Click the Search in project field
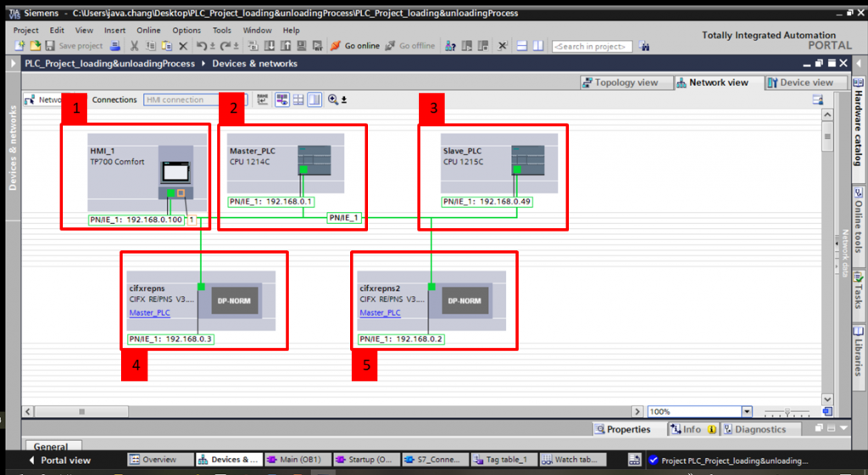Image resolution: width=868 pixels, height=475 pixels. [592, 46]
